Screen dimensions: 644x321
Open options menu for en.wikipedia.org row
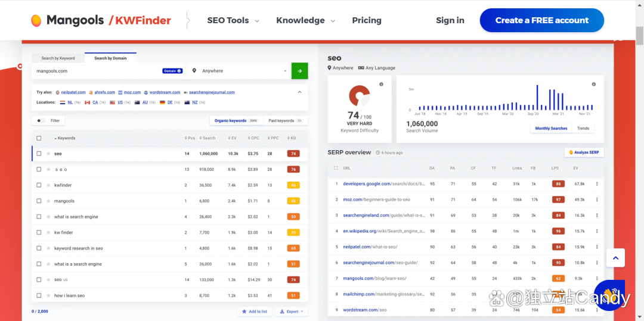pos(597,231)
